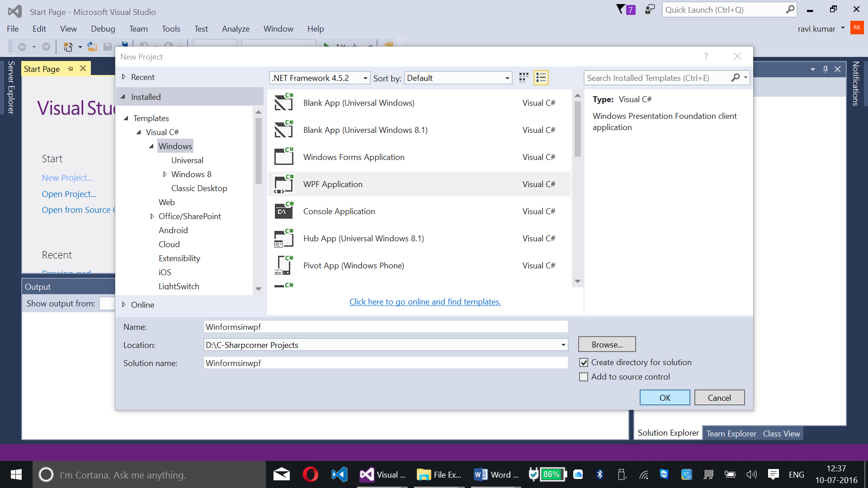Collapse the Visual C# tree node
Image resolution: width=868 pixels, height=488 pixels.
tap(139, 132)
